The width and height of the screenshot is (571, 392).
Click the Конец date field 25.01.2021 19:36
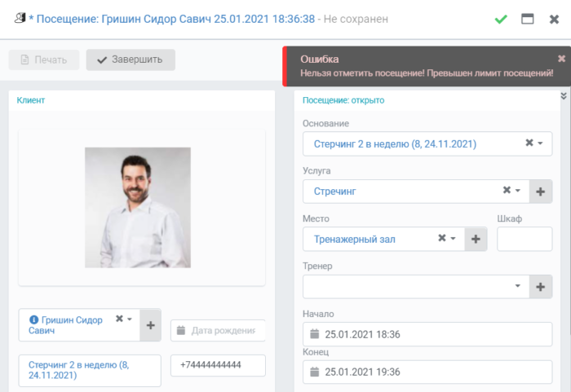tap(427, 372)
